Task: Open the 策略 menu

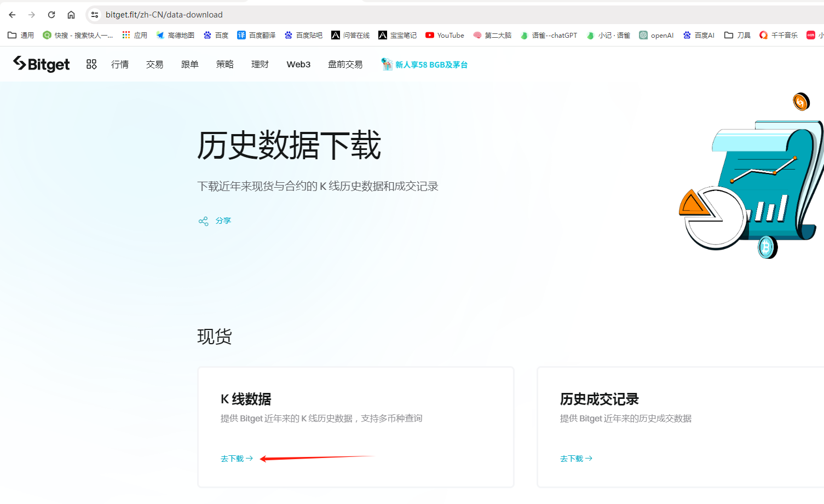Action: coord(225,64)
